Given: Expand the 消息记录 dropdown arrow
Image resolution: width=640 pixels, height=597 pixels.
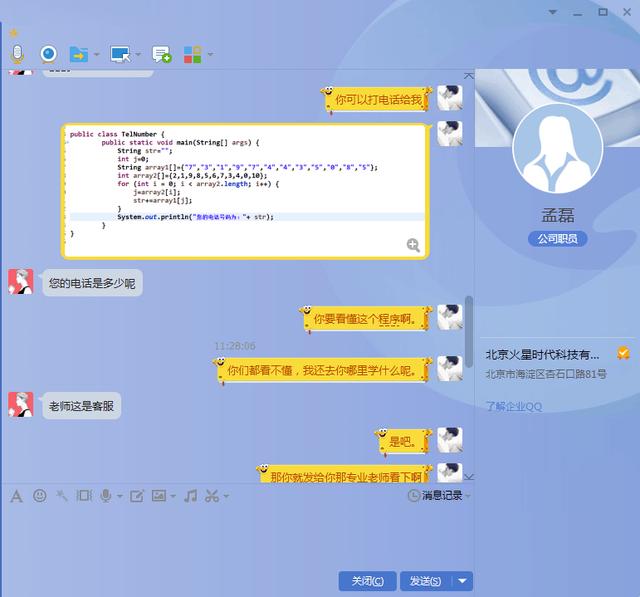Looking at the screenshot, I should 468,496.
